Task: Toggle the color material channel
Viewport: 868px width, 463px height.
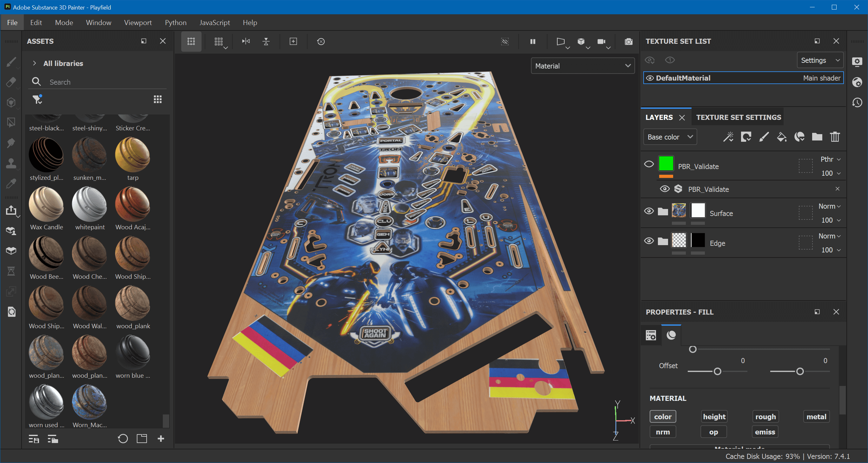Action: pos(663,416)
